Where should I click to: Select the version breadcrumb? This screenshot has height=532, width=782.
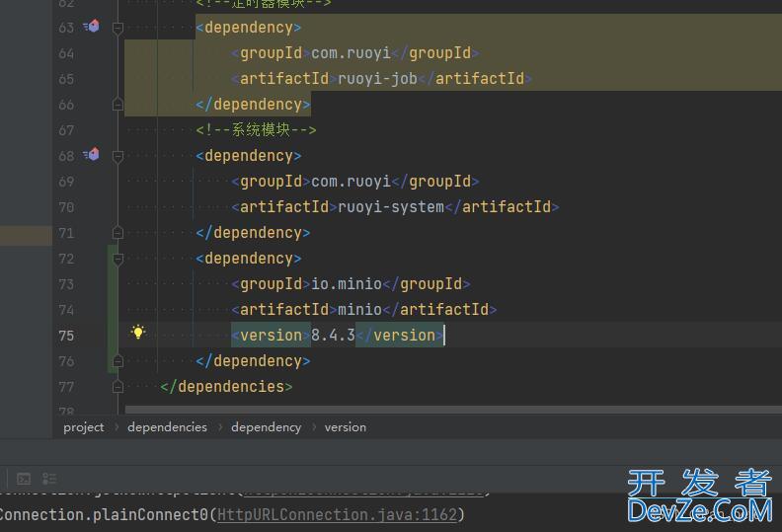click(x=346, y=427)
